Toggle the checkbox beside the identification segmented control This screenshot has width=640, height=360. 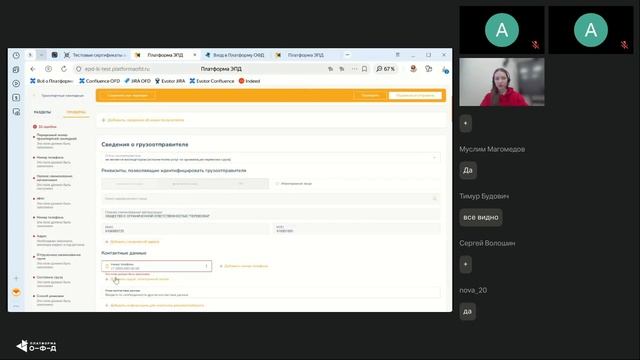(x=278, y=184)
